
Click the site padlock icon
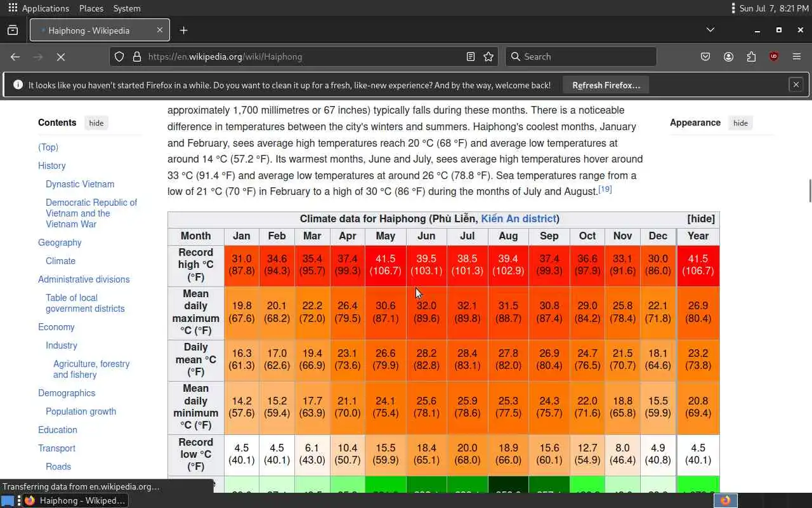[136, 57]
